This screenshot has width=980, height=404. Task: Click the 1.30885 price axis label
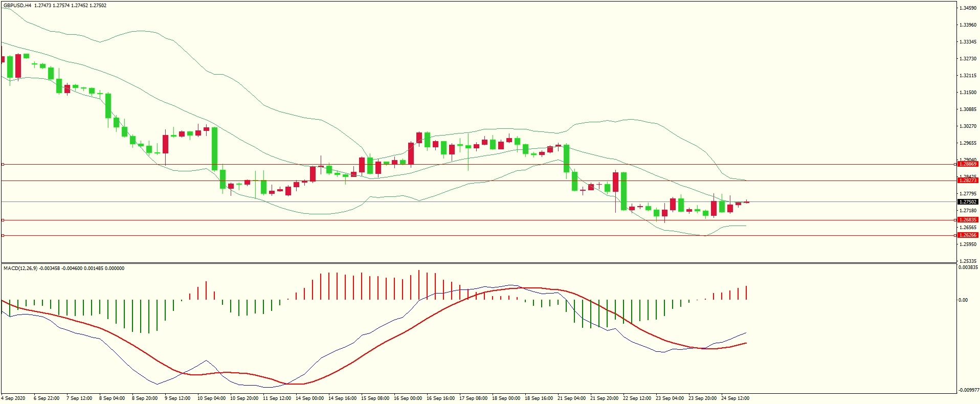(968, 109)
